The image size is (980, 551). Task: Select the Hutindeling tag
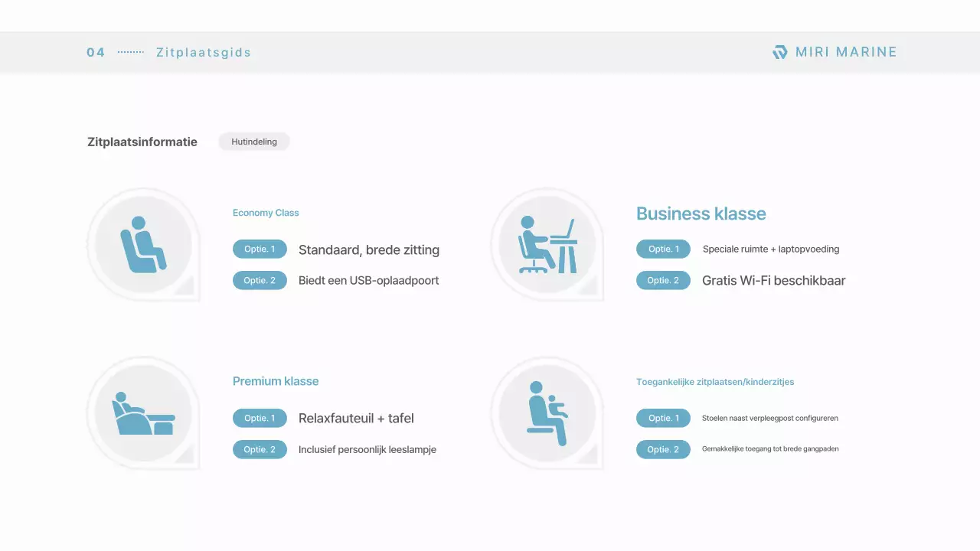pos(254,142)
